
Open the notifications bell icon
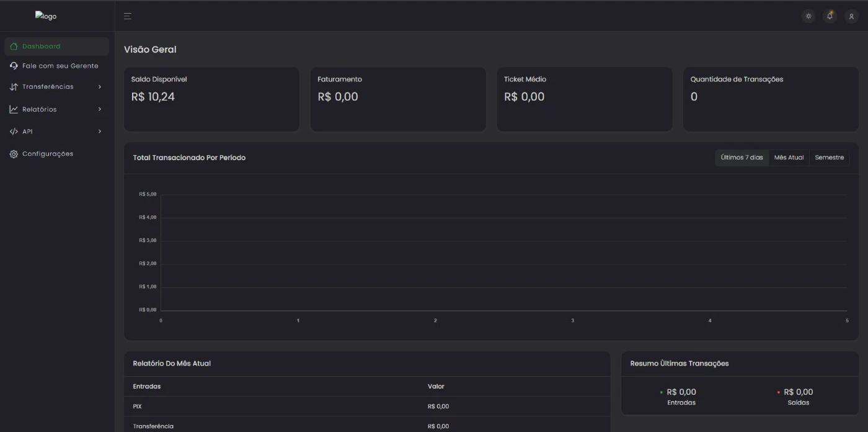point(830,16)
